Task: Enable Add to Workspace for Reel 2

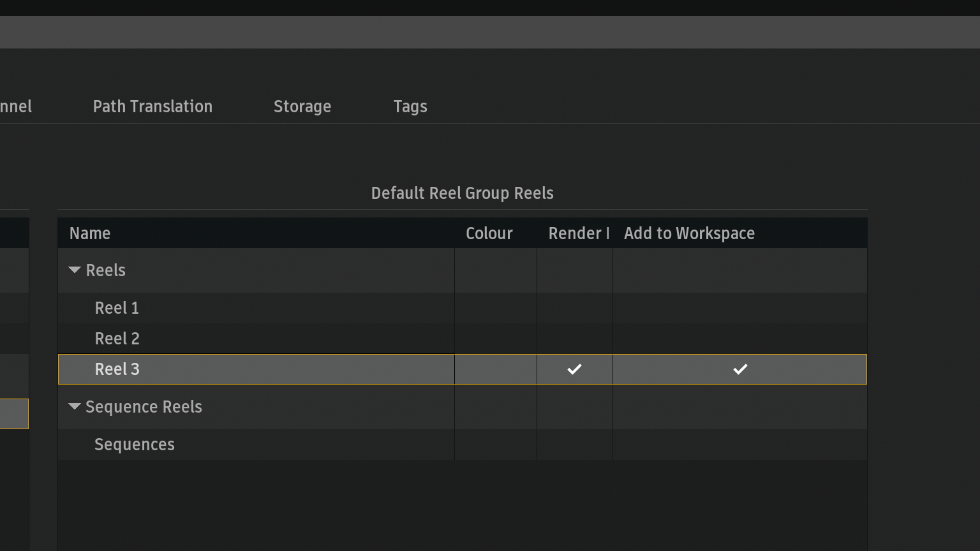Action: click(x=739, y=339)
